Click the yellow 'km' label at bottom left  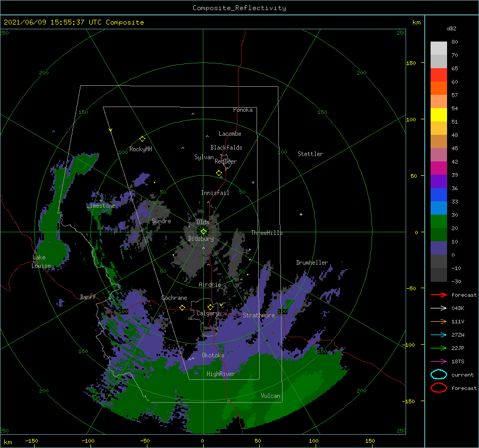pyautogui.click(x=7, y=442)
